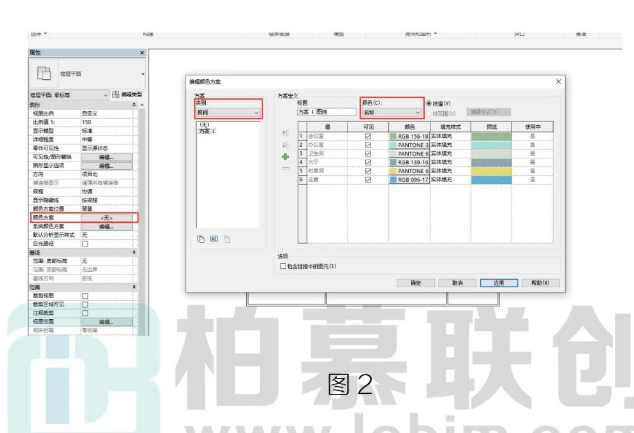Click the delete scheme icon below scheme list
The width and height of the screenshot is (634, 433).
(227, 239)
